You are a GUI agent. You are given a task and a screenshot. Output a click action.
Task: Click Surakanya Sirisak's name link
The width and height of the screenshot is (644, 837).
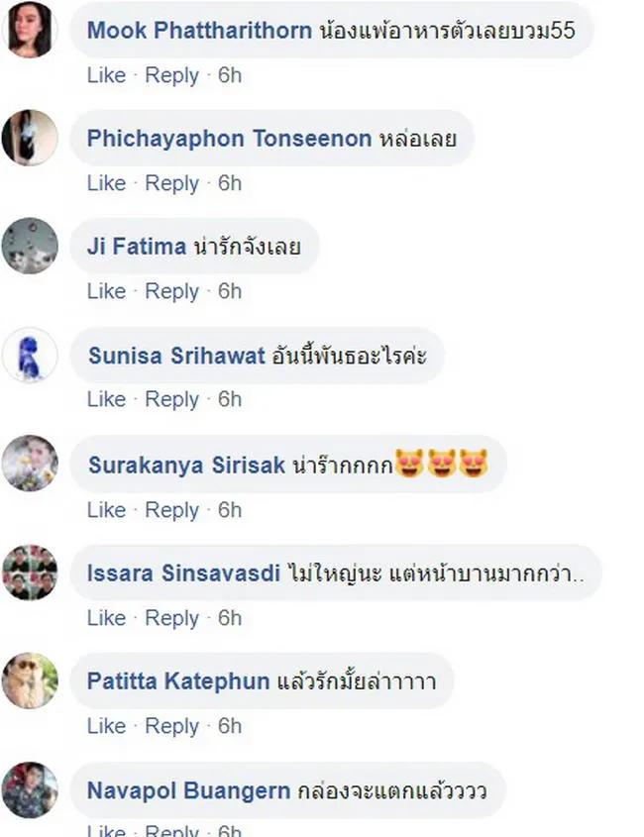point(186,465)
